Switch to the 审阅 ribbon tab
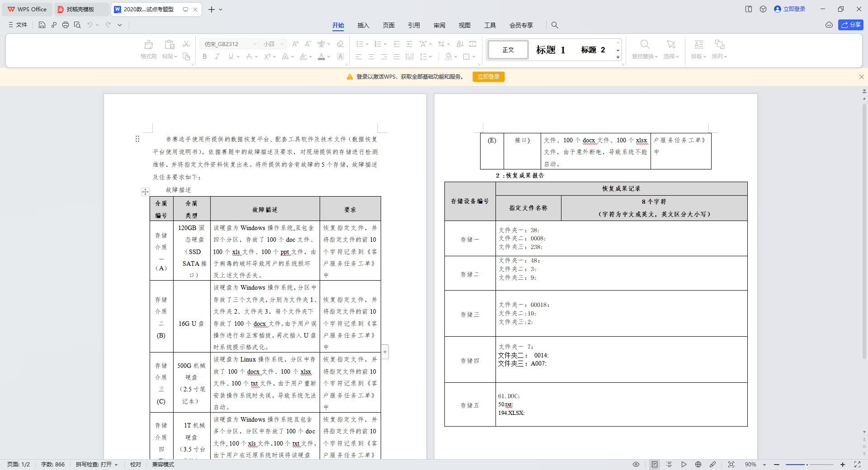868x470 pixels. click(439, 25)
